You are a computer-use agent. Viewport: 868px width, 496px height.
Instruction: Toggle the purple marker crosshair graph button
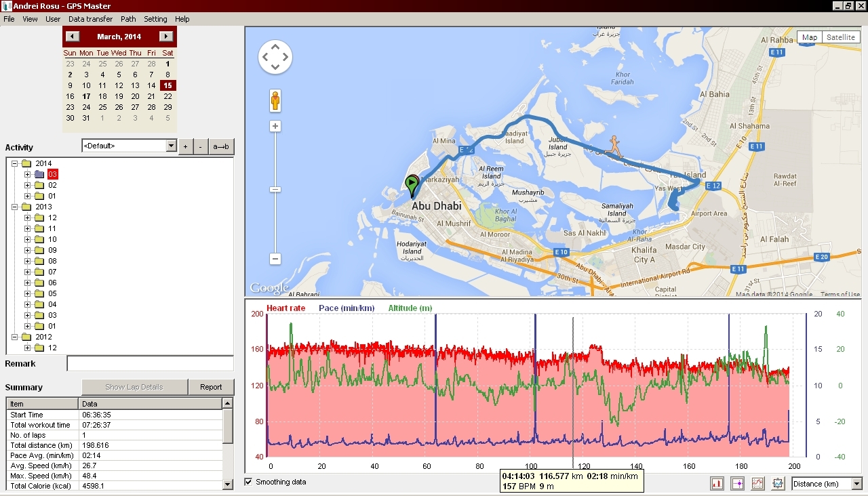click(x=738, y=484)
